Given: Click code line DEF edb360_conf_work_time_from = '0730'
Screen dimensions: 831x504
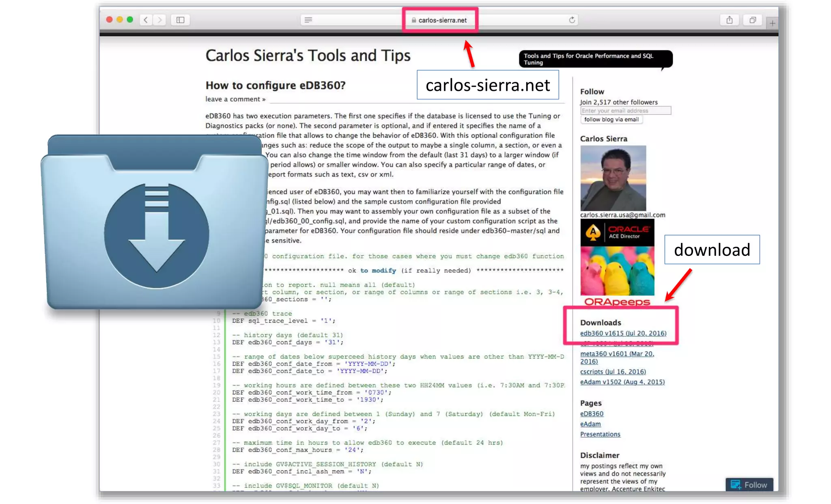Looking at the screenshot, I should pos(312,392).
